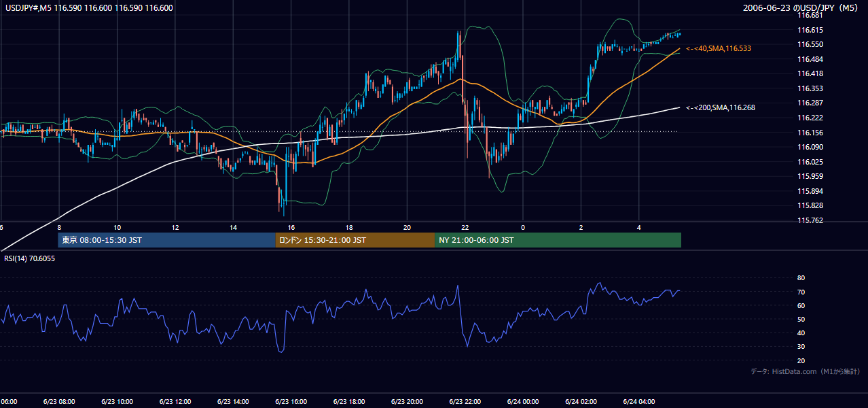Click the price axis value 115.959
Screen dimensions: 868x408
pyautogui.click(x=810, y=176)
